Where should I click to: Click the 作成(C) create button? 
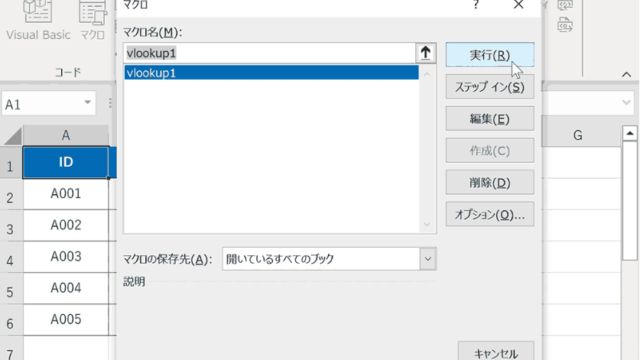tap(490, 150)
